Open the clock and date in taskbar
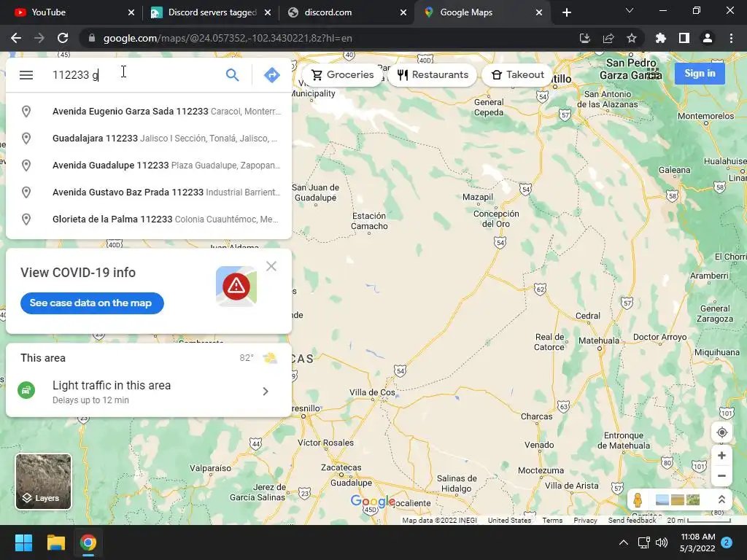The height and width of the screenshot is (560, 747). [x=697, y=542]
